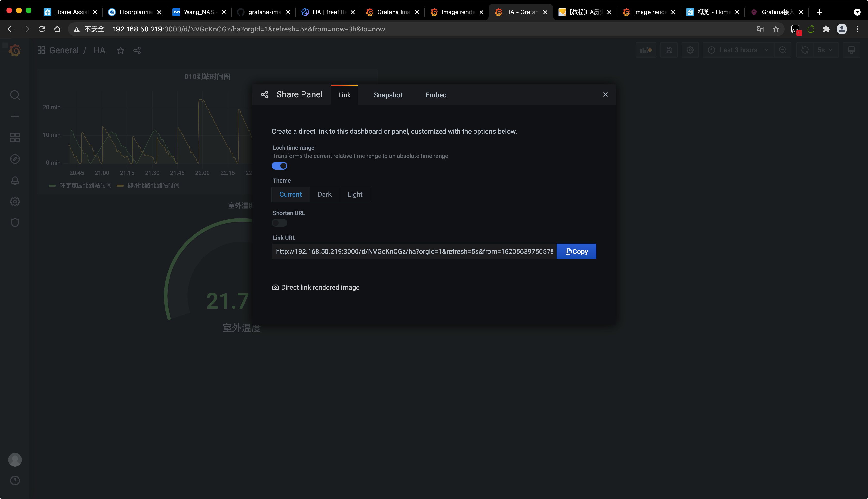Open the Explore compass icon
868x499 pixels.
15,159
